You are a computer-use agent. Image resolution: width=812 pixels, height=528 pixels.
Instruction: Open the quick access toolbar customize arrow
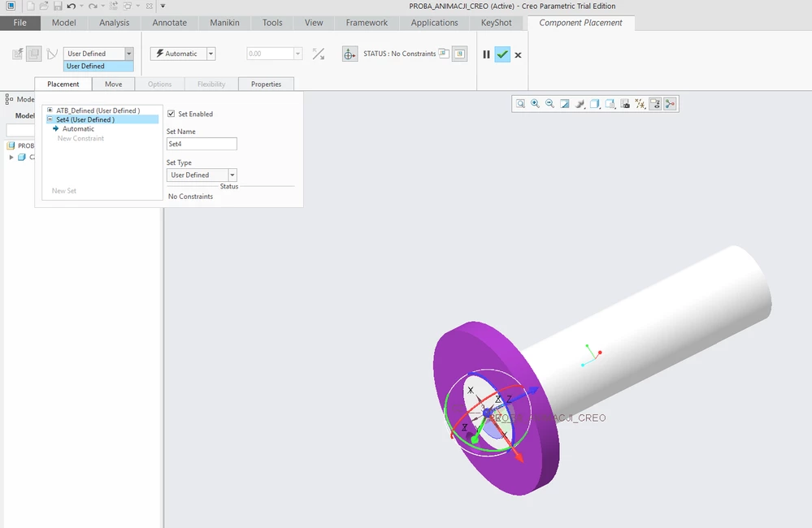pos(163,6)
